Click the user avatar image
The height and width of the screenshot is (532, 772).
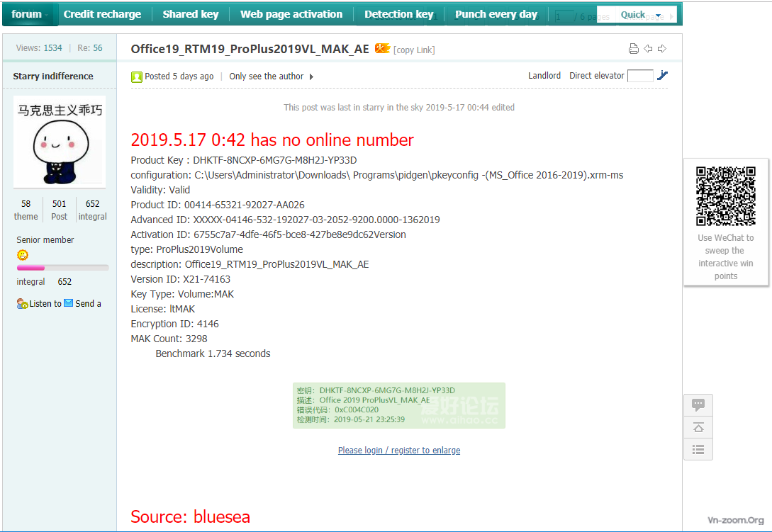pos(60,142)
